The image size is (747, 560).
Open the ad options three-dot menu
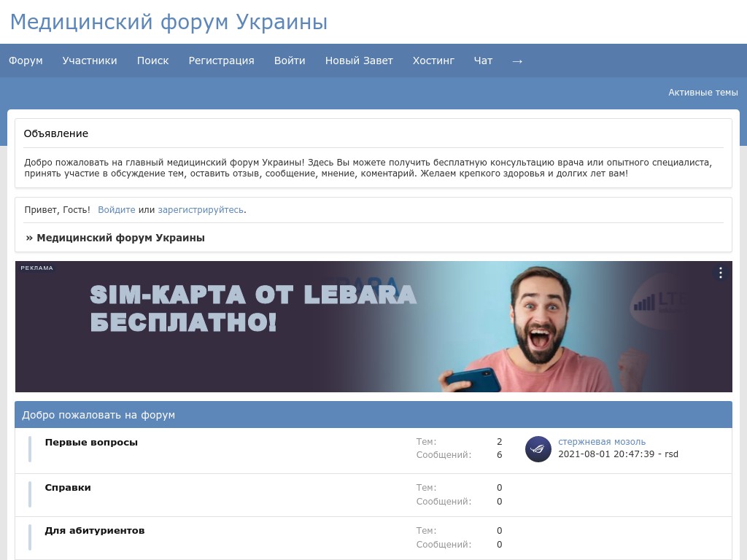720,273
